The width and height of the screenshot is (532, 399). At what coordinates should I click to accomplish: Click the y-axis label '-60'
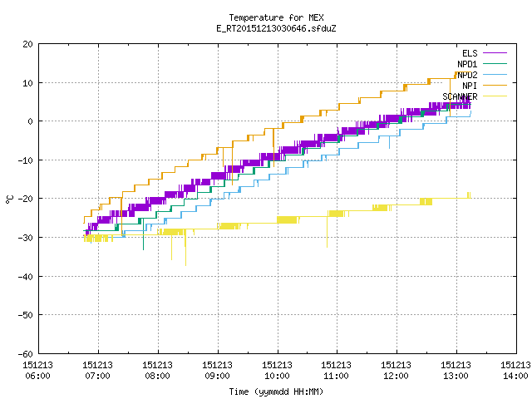coord(26,354)
